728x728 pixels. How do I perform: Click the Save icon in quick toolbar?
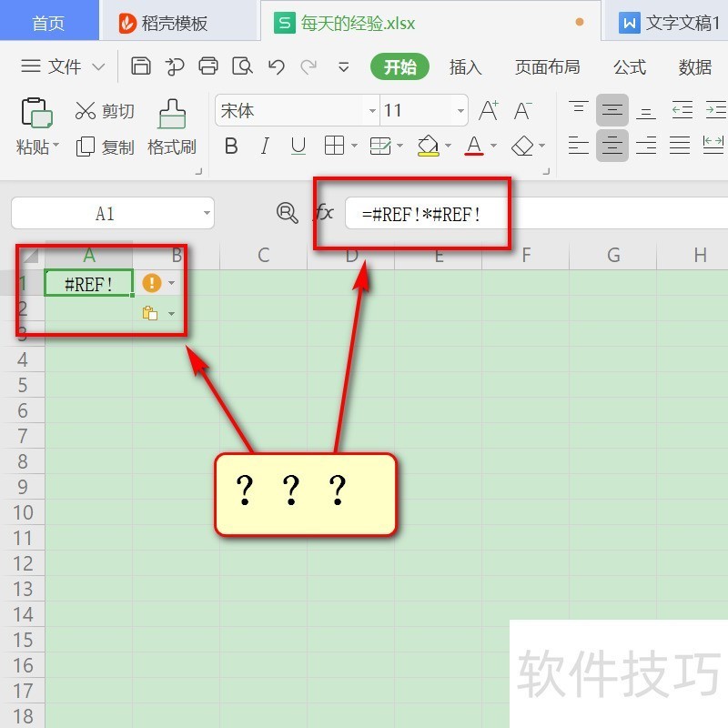pyautogui.click(x=141, y=66)
